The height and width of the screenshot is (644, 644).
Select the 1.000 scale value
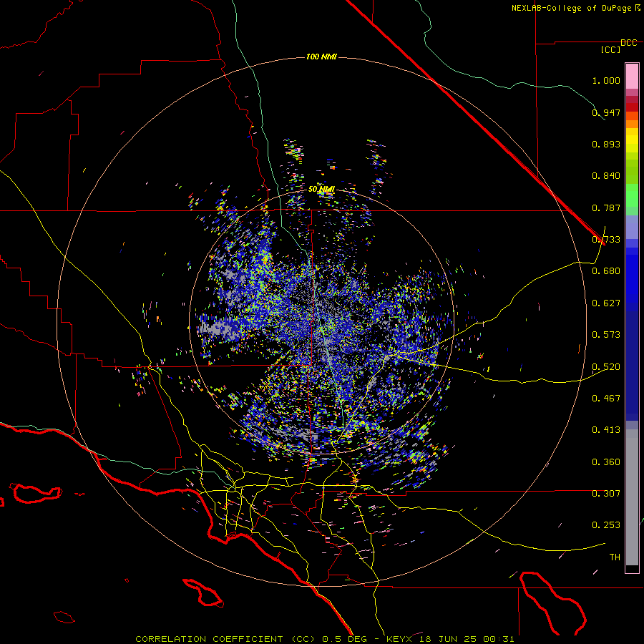pyautogui.click(x=606, y=80)
